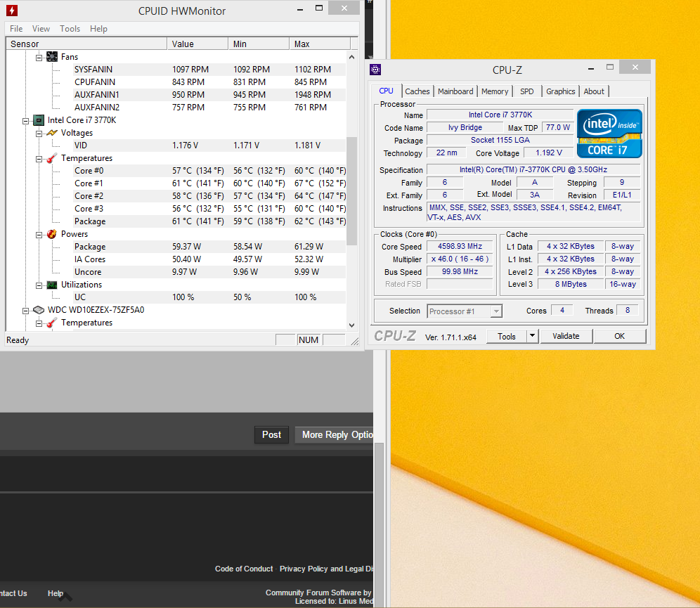The image size is (700, 608).
Task: Open the Help menu in HWMonitor
Action: [98, 29]
